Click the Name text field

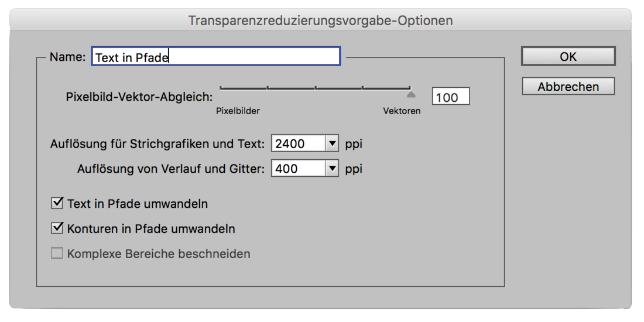click(215, 57)
